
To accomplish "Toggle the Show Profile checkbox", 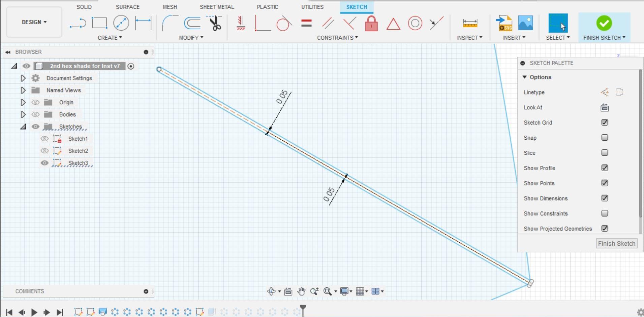I will [x=605, y=168].
